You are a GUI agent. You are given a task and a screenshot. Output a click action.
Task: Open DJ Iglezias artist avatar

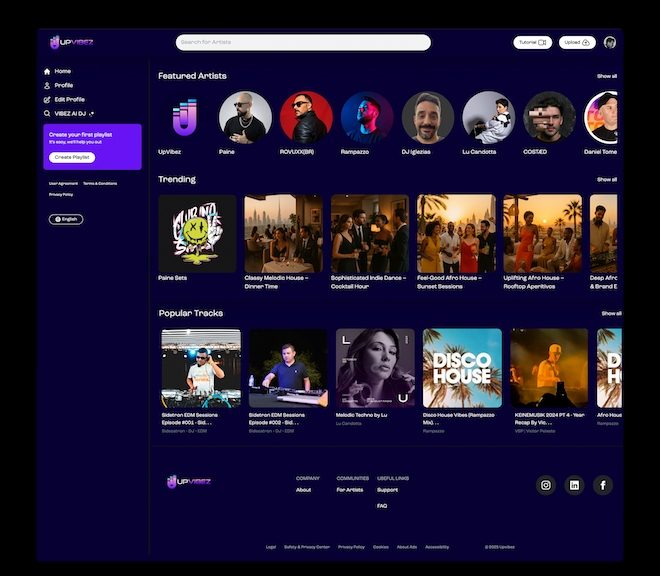pos(428,117)
